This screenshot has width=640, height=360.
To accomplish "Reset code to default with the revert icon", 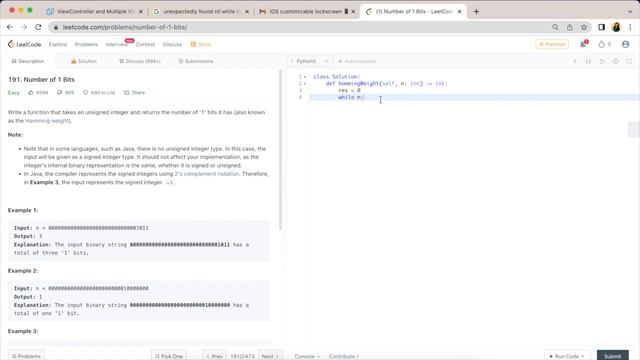I will (602, 61).
